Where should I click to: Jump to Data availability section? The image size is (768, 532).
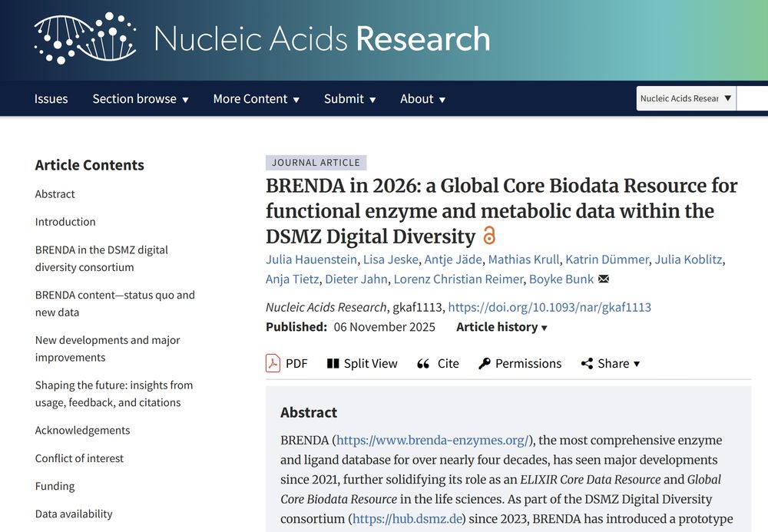[x=74, y=514]
